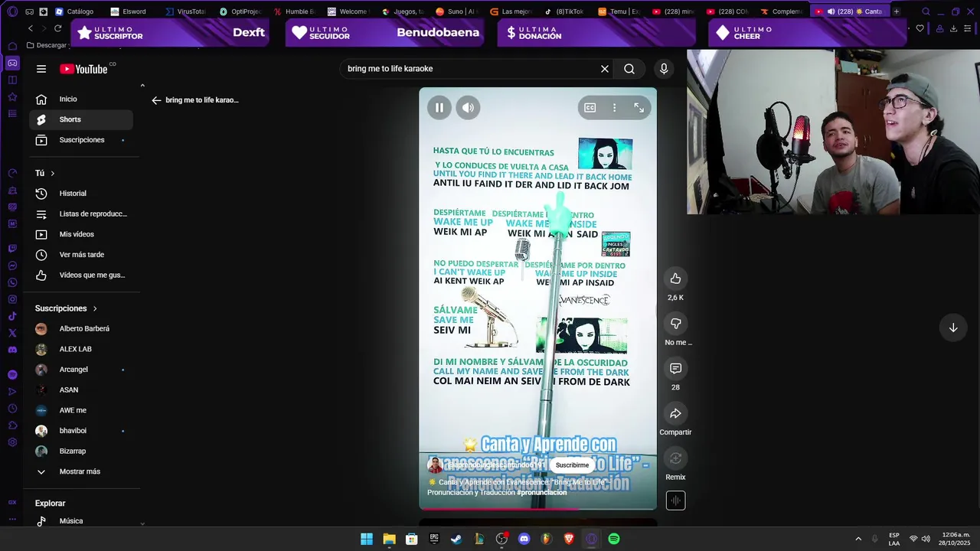Like the Short with thumbs up
The height and width of the screenshot is (551, 980).
675,279
